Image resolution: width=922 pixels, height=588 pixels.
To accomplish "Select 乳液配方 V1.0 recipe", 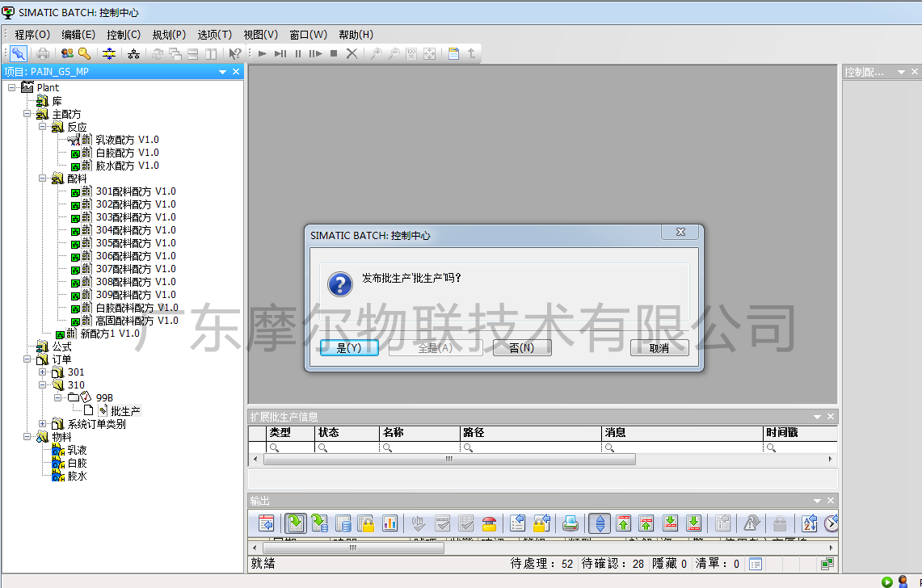I will pos(127,140).
